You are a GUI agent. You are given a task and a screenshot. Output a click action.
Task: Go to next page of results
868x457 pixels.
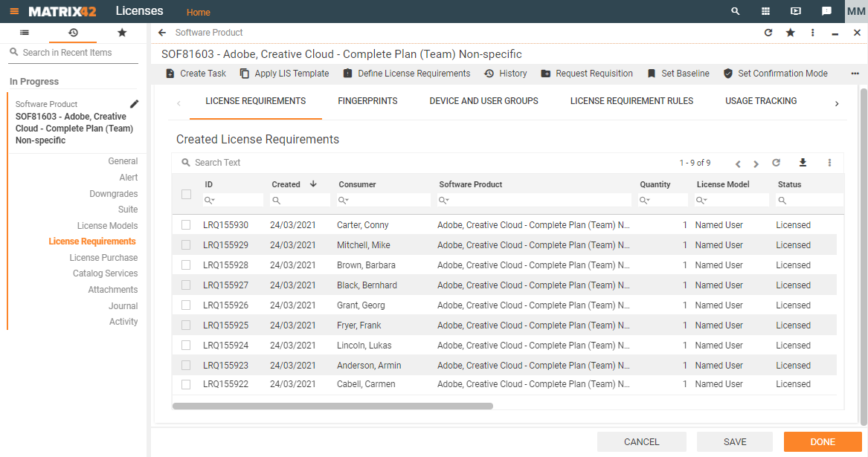point(756,163)
